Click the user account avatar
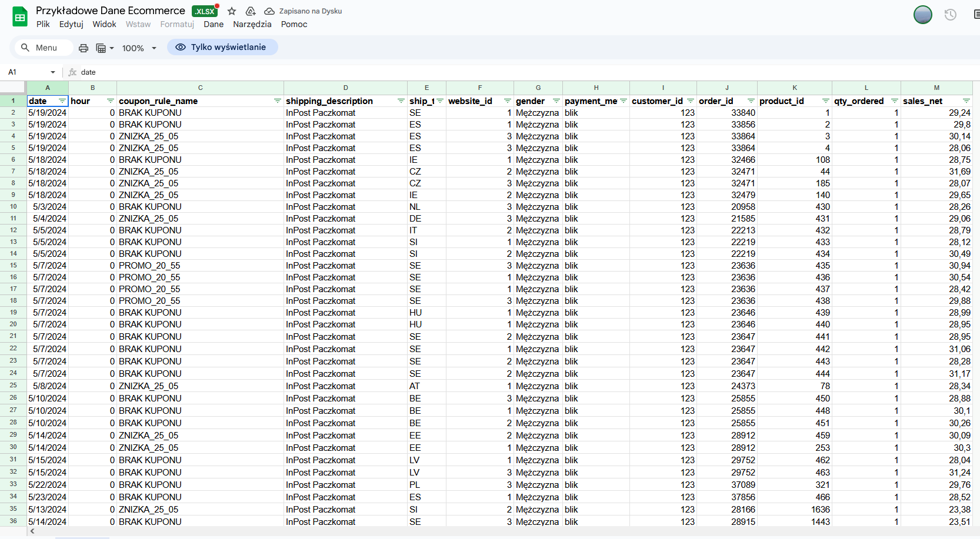 coord(922,15)
